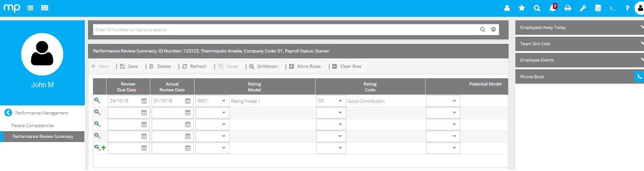Viewport: 644px width, 171px height.
Task: Open calendar for Actual Review Date 31/10/16
Action: (188, 101)
